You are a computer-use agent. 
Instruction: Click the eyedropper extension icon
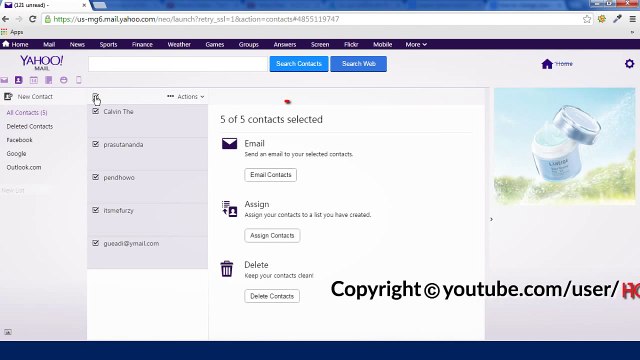click(617, 19)
